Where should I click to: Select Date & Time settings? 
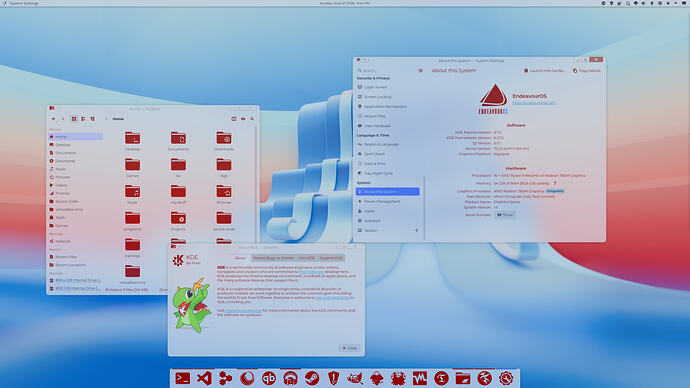pyautogui.click(x=388, y=164)
